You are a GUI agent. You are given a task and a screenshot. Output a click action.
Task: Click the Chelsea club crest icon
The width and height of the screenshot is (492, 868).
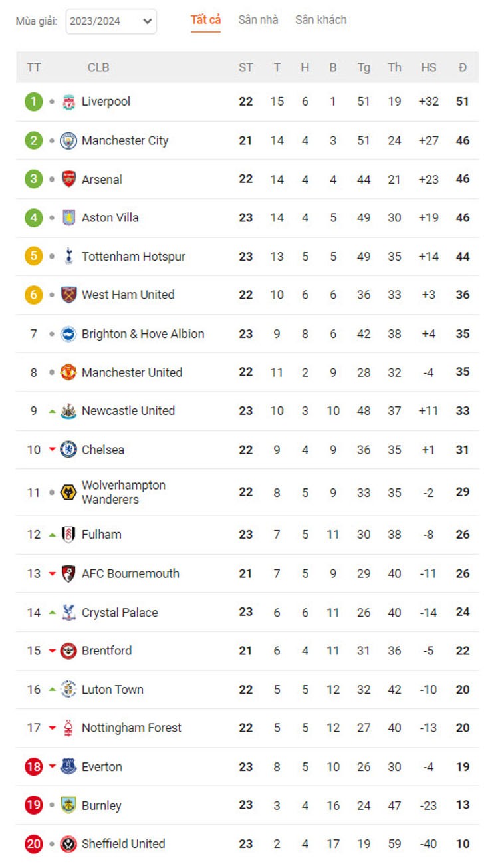(x=68, y=450)
